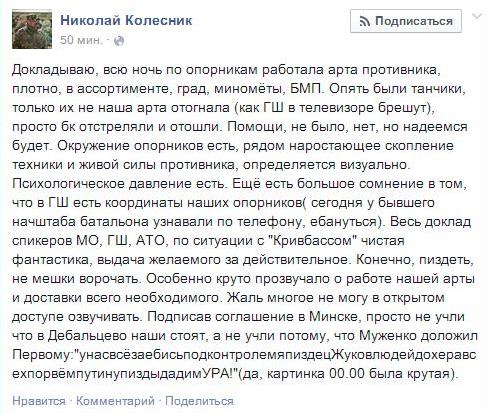
Task: Click the time 00.00 in the last line
Action: click(x=347, y=373)
